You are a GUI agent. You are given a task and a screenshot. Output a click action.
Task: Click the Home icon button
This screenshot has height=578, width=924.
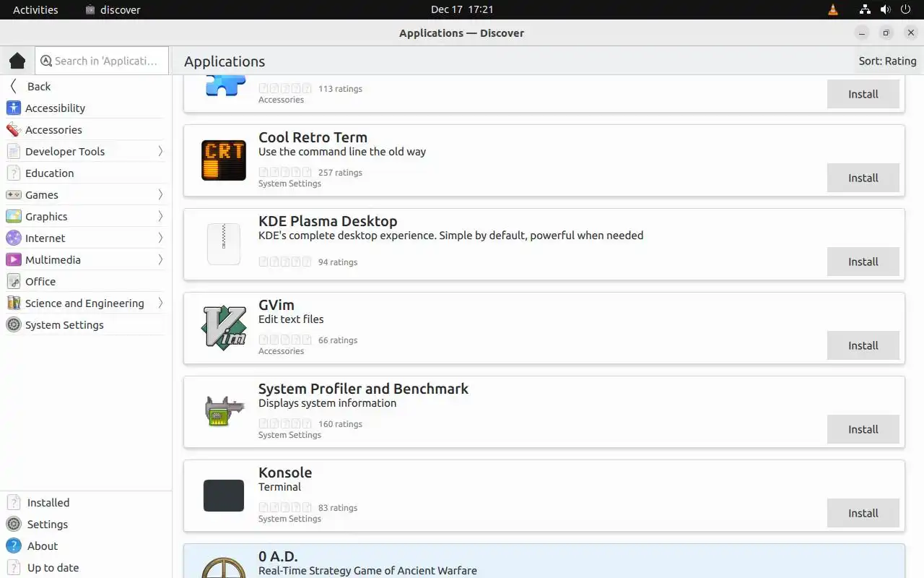17,61
